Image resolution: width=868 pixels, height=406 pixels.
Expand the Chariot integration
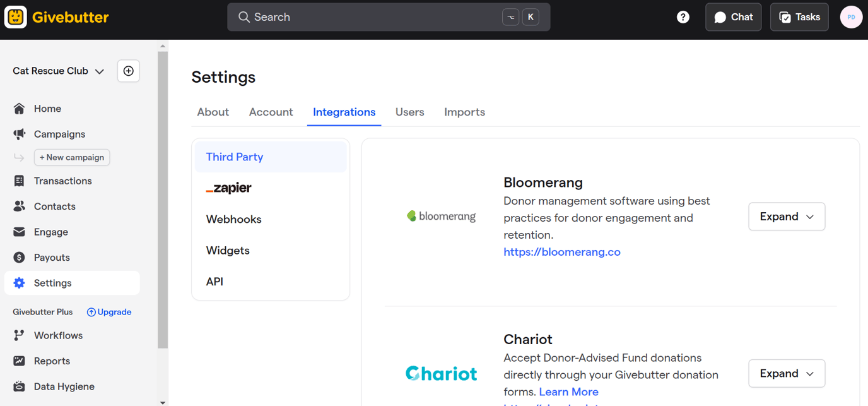(x=786, y=374)
